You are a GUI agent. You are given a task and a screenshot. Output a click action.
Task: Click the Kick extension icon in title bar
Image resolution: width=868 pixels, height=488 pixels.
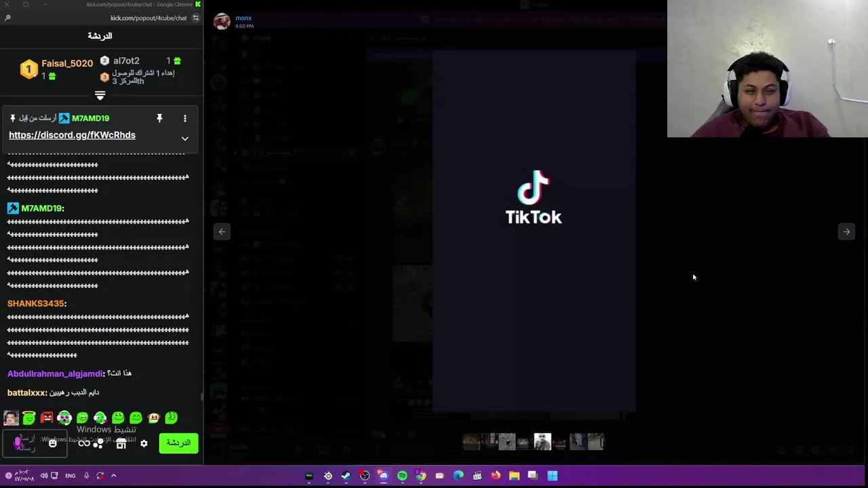click(x=198, y=5)
